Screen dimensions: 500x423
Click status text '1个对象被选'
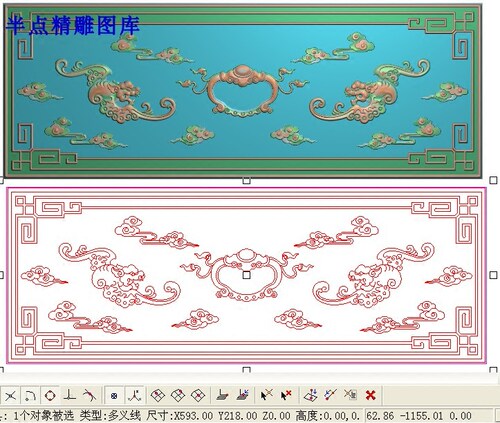tap(43, 416)
